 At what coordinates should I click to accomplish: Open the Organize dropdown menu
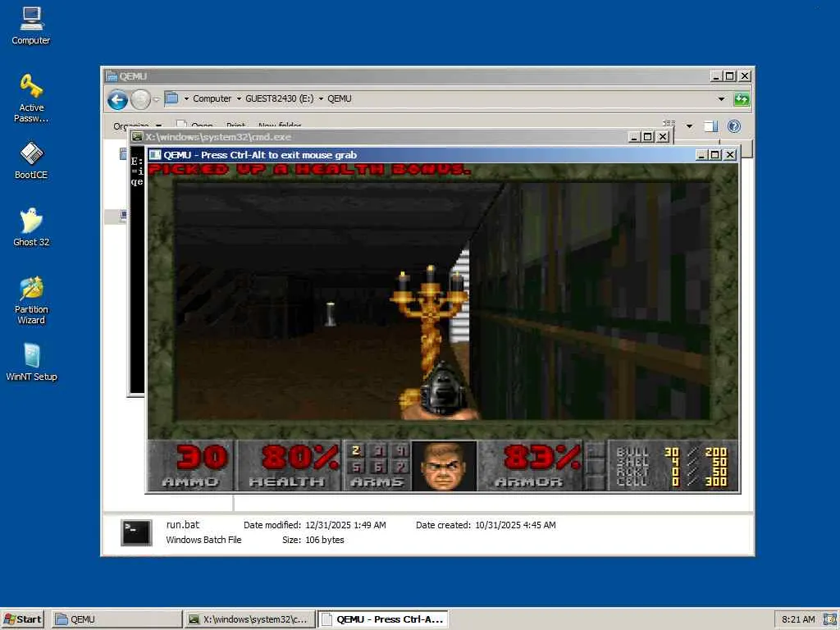click(x=137, y=126)
